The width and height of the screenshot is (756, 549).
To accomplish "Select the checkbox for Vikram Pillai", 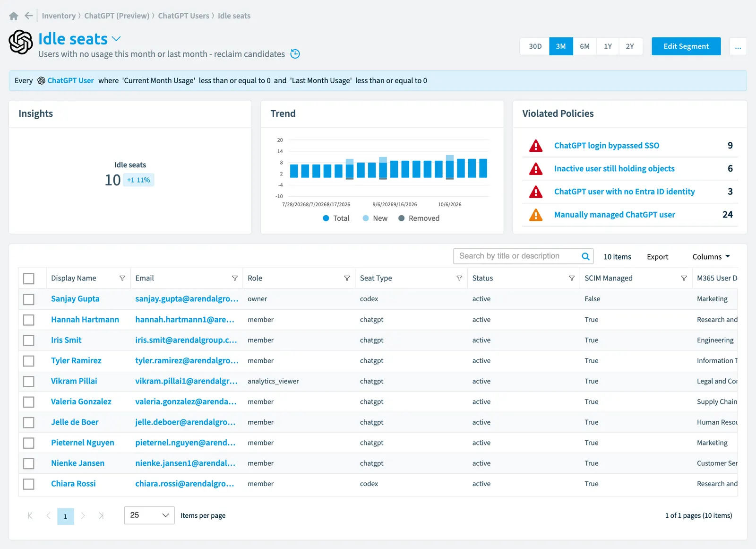I will click(x=29, y=381).
